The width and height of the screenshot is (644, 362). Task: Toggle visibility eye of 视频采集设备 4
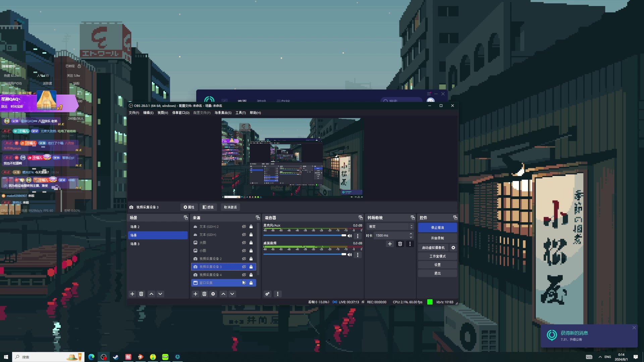click(x=244, y=275)
